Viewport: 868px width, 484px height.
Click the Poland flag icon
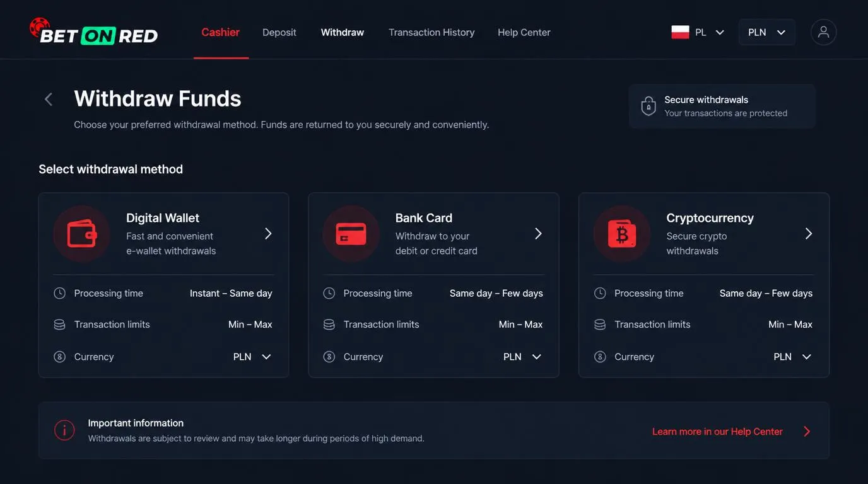(x=680, y=32)
